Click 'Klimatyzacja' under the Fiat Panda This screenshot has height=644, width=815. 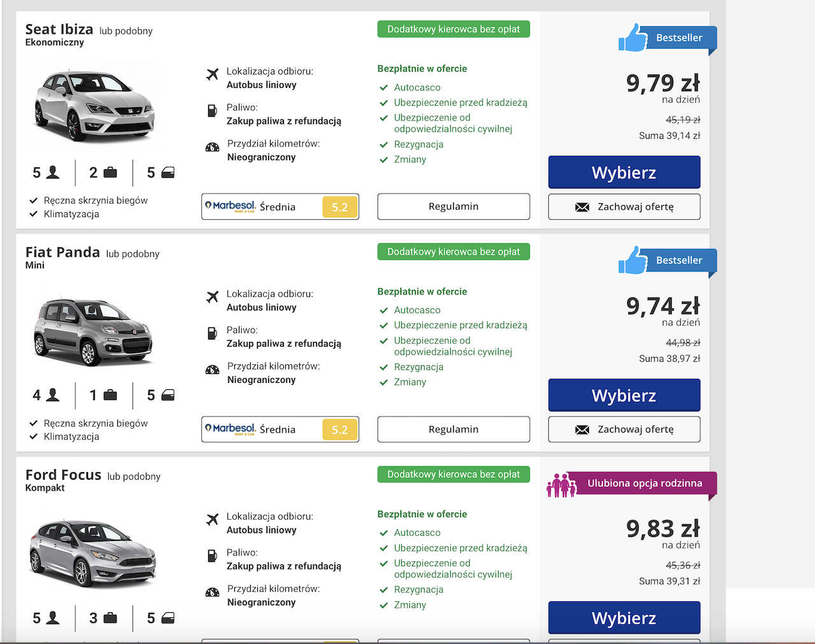[x=71, y=437]
